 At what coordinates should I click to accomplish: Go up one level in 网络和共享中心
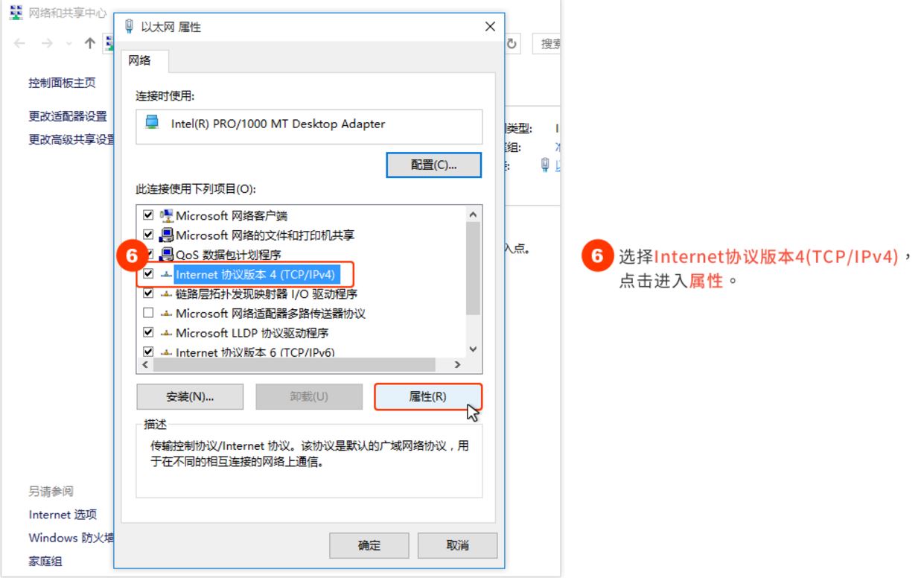(89, 43)
